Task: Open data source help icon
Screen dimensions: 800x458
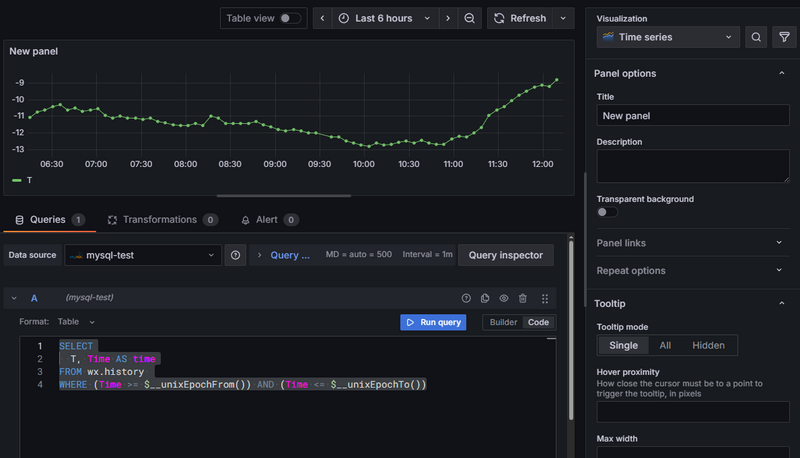Action: pyautogui.click(x=235, y=255)
